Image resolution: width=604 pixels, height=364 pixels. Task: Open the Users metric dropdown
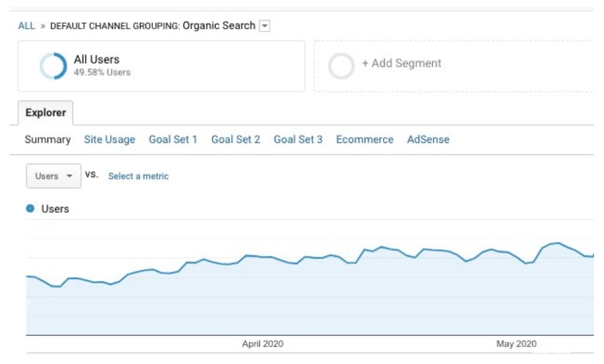pyautogui.click(x=54, y=176)
